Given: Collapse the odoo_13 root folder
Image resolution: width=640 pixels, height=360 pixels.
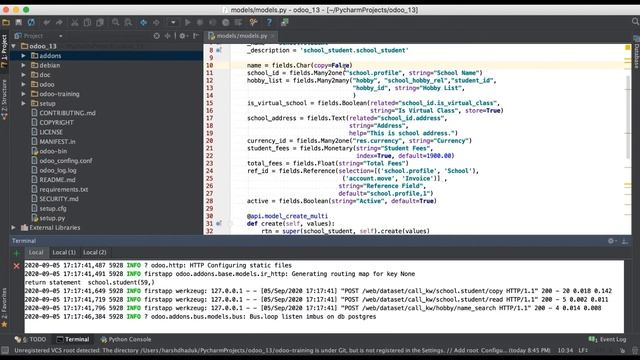Looking at the screenshot, I should [13, 46].
